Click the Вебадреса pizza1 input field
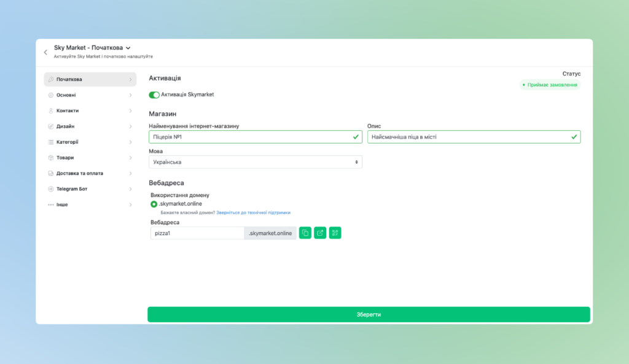The height and width of the screenshot is (364, 629). (x=197, y=233)
